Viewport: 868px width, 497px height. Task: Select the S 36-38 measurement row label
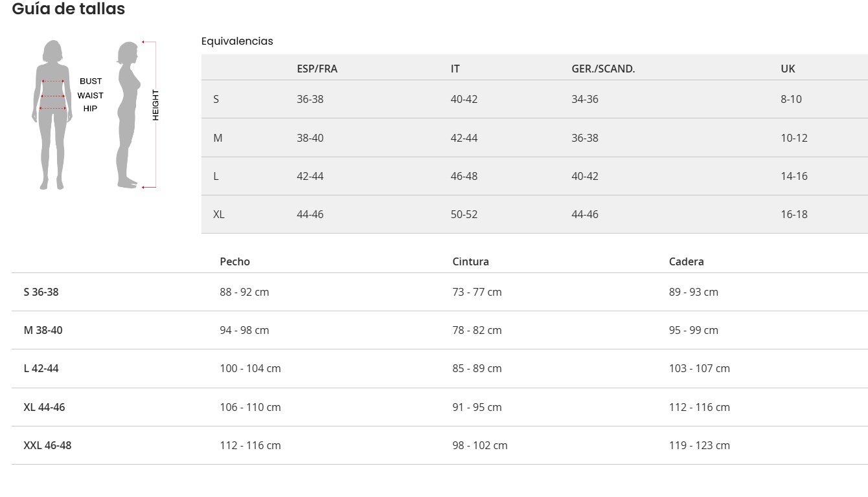point(41,292)
